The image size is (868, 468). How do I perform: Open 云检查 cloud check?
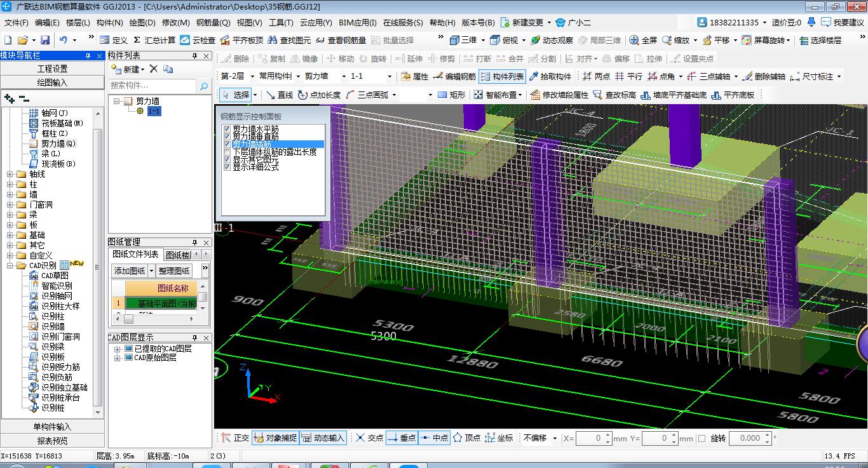198,40
